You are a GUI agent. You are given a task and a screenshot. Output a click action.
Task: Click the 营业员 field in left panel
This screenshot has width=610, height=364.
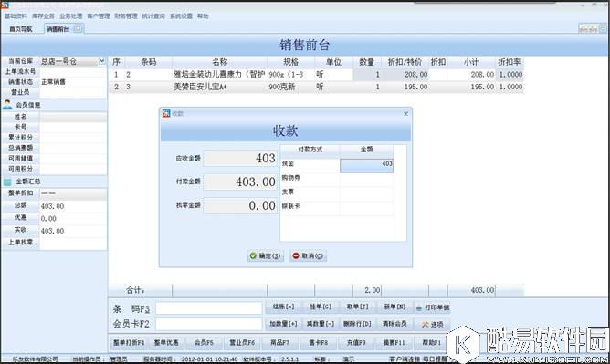73,92
